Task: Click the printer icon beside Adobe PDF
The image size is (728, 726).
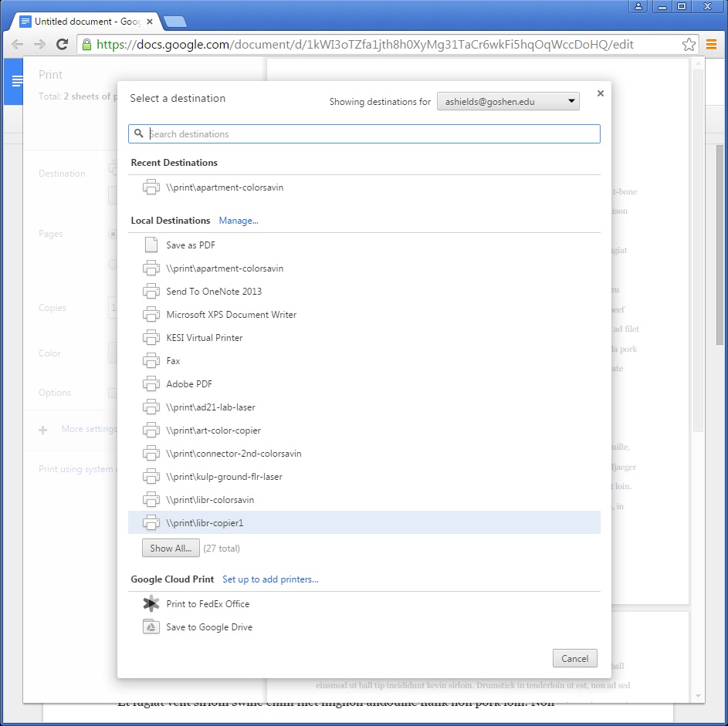Action: pyautogui.click(x=151, y=384)
